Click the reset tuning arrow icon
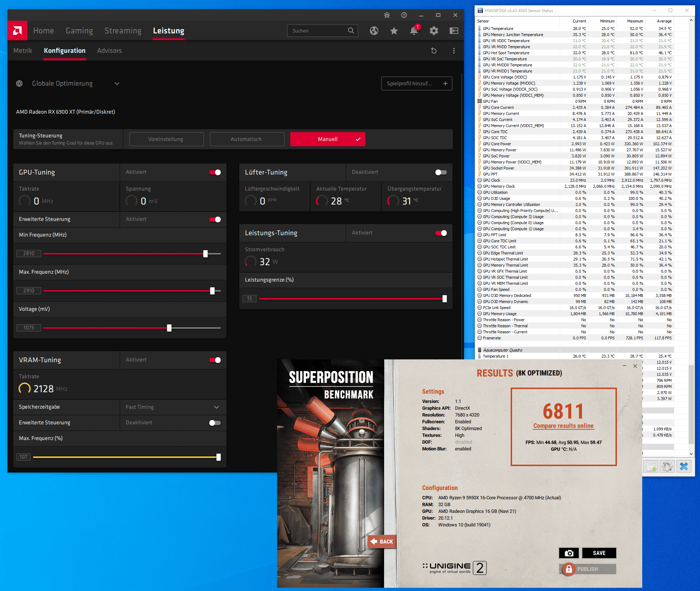This screenshot has height=591, width=700. (x=434, y=51)
